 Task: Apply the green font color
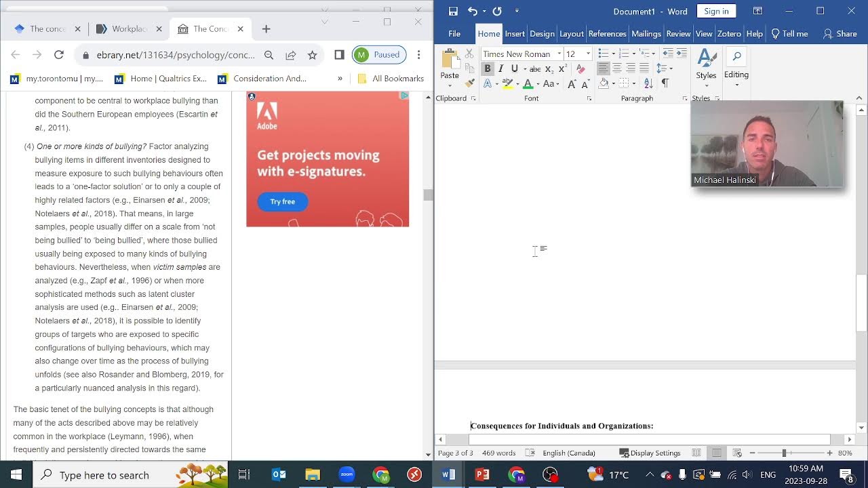528,84
